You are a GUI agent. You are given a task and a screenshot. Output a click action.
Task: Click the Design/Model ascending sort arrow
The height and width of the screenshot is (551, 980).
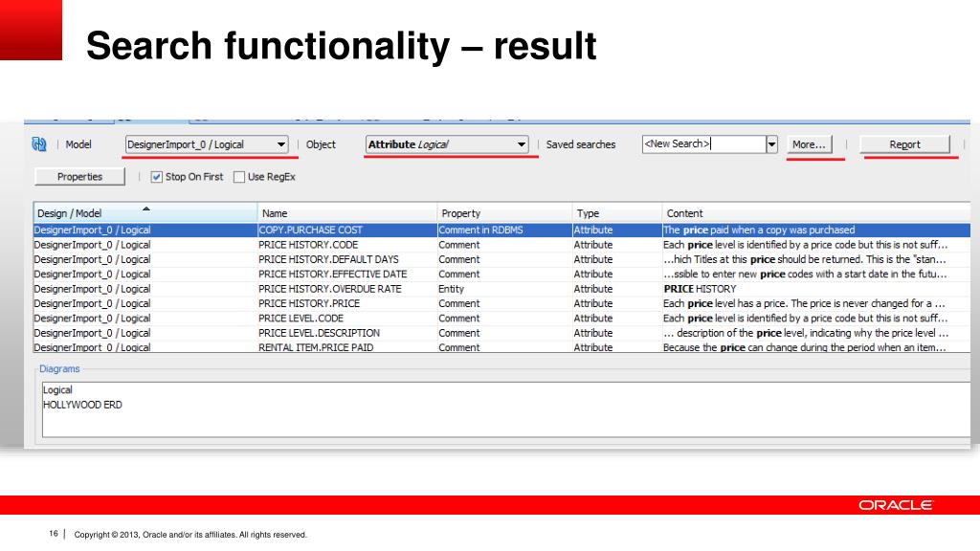(x=145, y=209)
